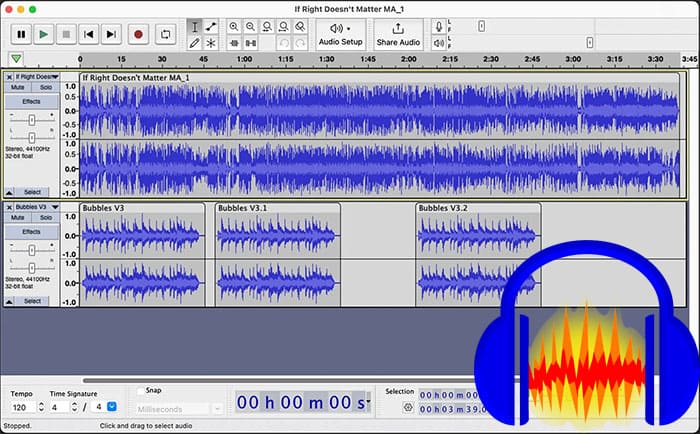
Task: Open Effects for the If Right Doesn't track
Action: click(31, 101)
